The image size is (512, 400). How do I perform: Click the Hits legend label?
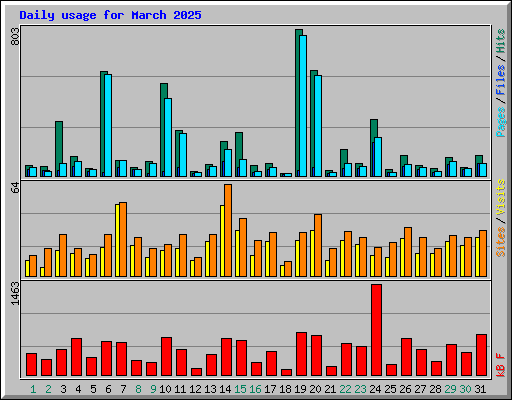pos(501,41)
